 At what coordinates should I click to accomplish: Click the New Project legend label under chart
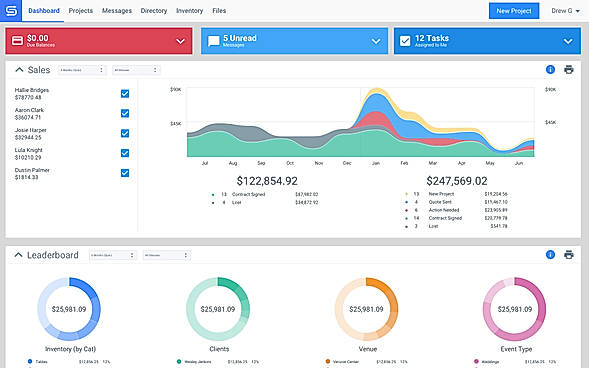click(x=441, y=194)
